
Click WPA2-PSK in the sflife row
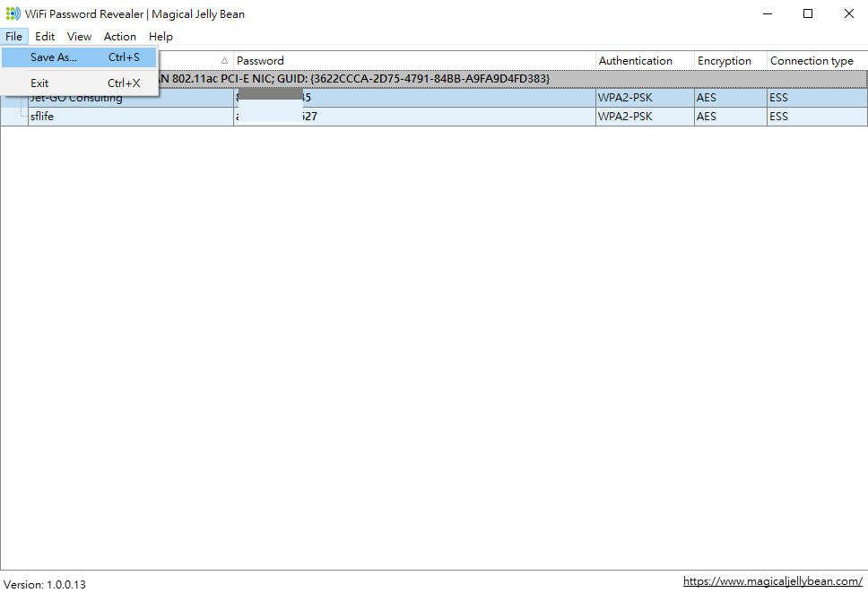[x=625, y=117]
